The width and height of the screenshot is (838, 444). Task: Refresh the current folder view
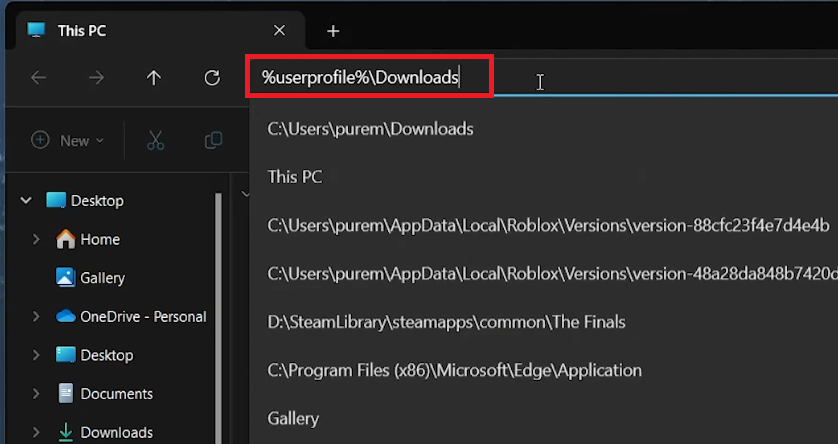pos(212,78)
